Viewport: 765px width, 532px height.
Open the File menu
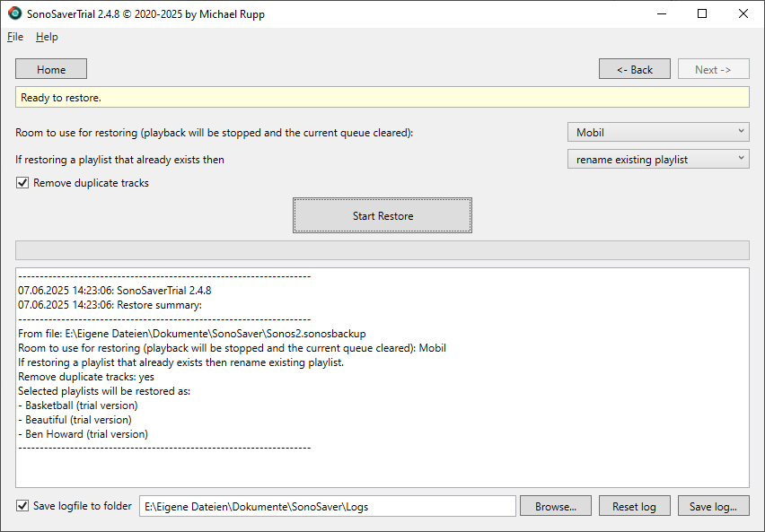pos(14,37)
